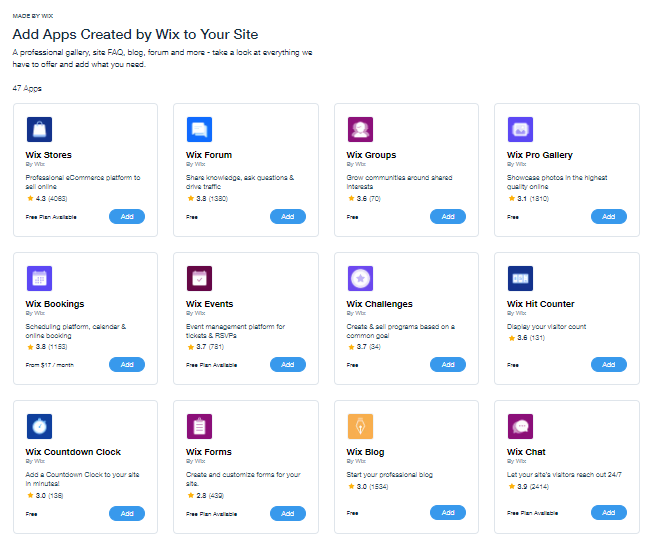
Task: Click the Wix Countdown Clock icon
Action: (38, 427)
